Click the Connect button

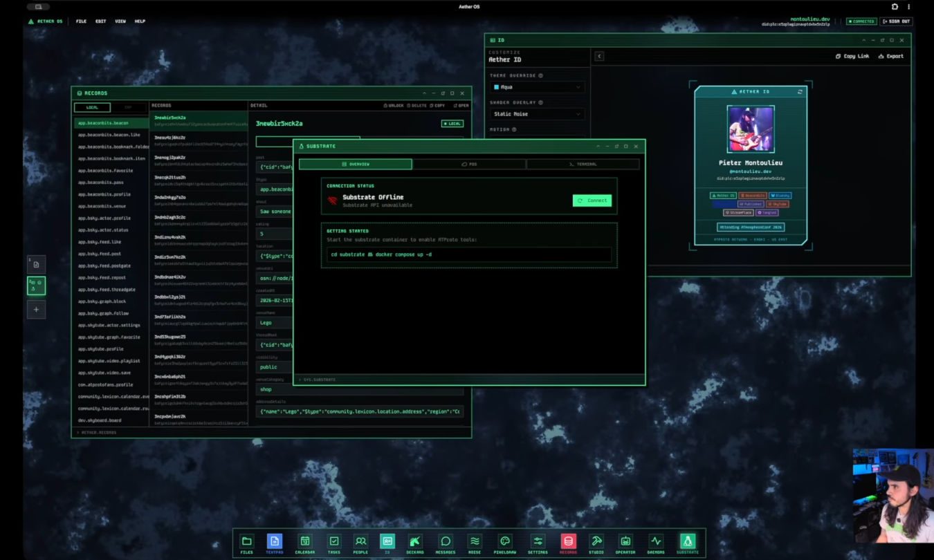(x=592, y=200)
